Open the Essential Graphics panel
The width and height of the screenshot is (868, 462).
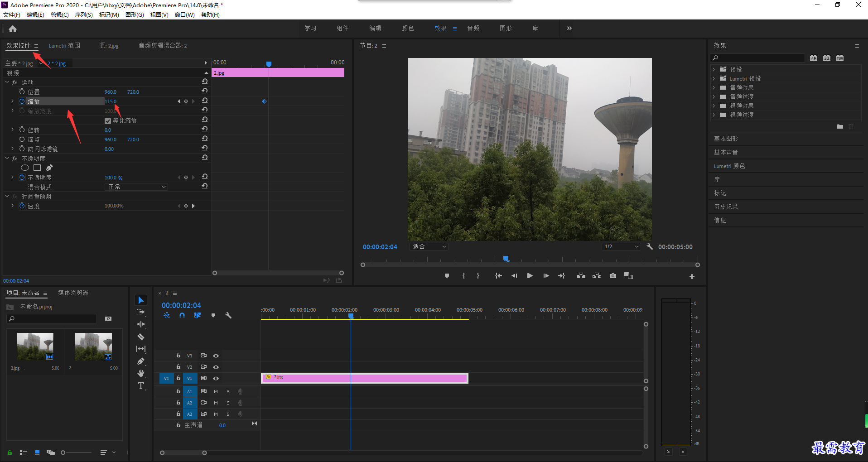coord(726,139)
